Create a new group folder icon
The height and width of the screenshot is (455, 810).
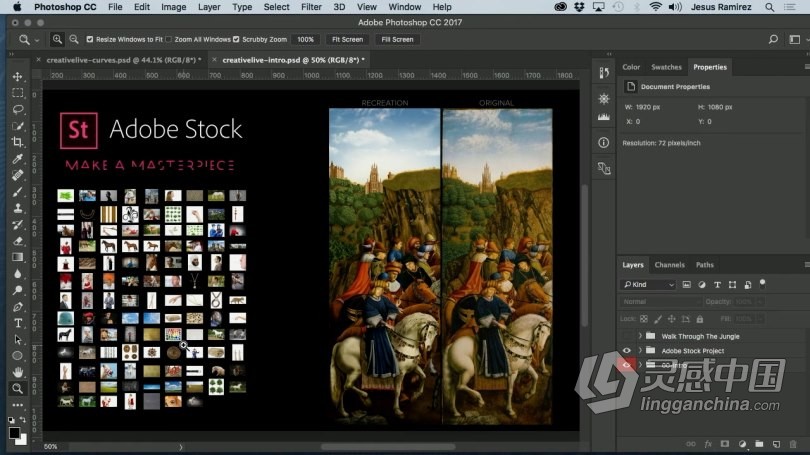pyautogui.click(x=759, y=444)
